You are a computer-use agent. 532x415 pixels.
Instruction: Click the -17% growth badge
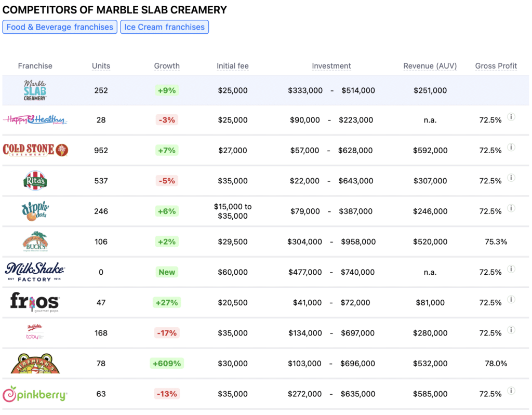[x=167, y=333]
